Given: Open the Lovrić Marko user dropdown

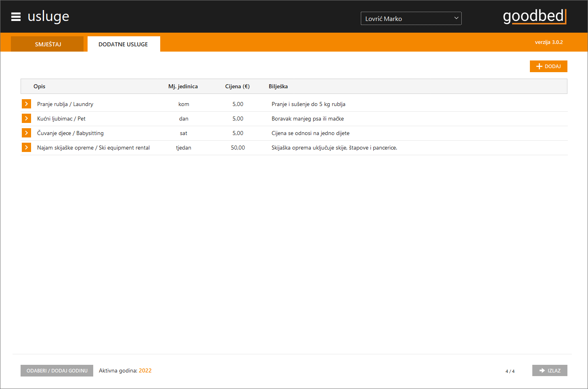Looking at the screenshot, I should tap(411, 19).
